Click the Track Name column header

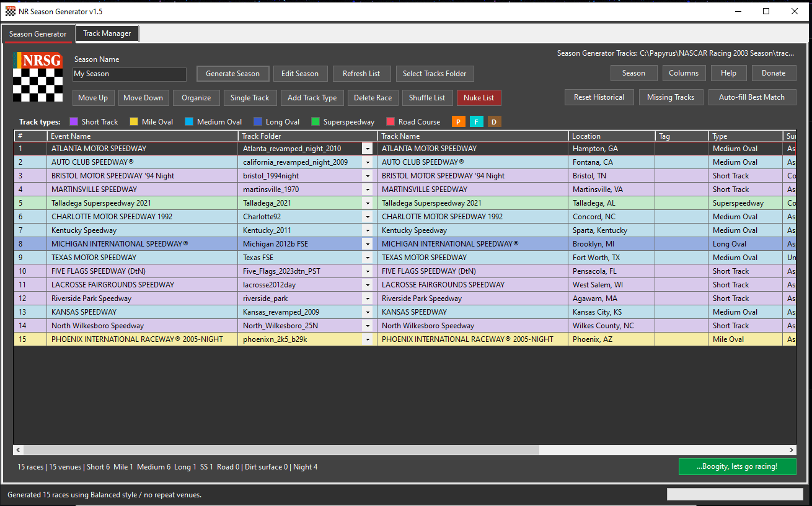pyautogui.click(x=473, y=136)
